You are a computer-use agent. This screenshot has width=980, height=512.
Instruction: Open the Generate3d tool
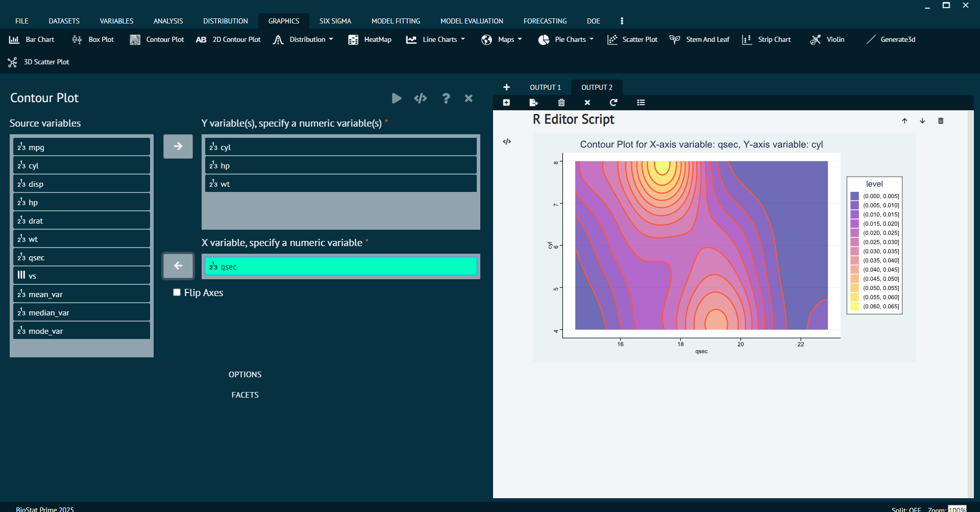coord(891,39)
